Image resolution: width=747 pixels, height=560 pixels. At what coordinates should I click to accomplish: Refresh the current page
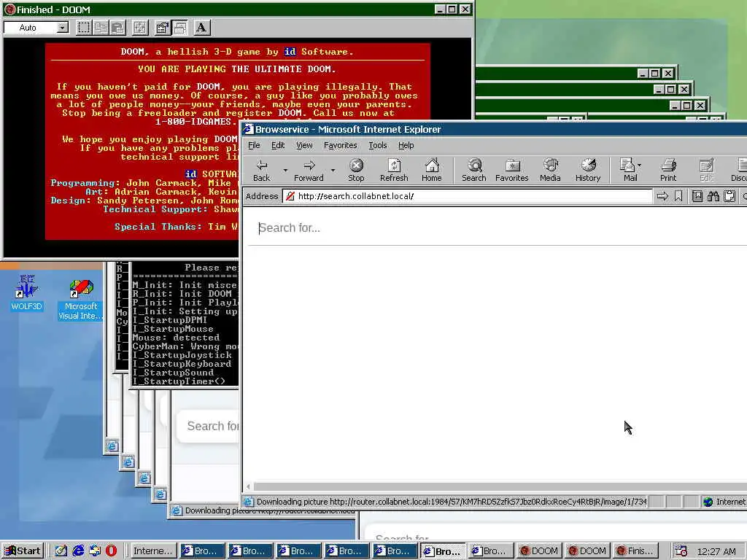pyautogui.click(x=394, y=171)
